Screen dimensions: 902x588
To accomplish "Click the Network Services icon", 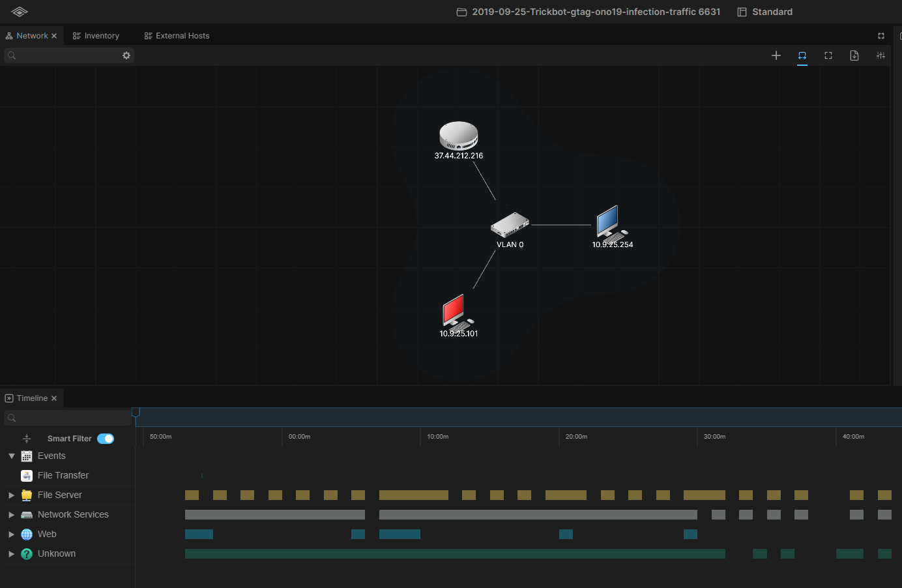I will click(27, 514).
